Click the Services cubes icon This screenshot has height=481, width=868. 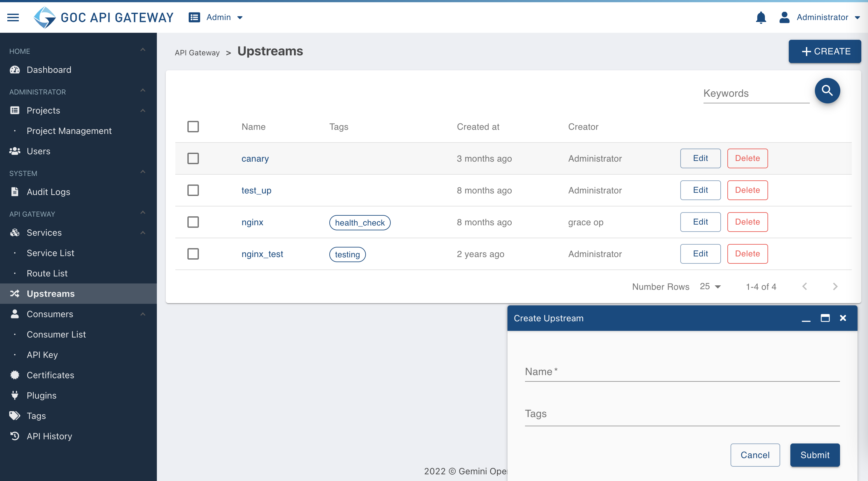pyautogui.click(x=15, y=233)
